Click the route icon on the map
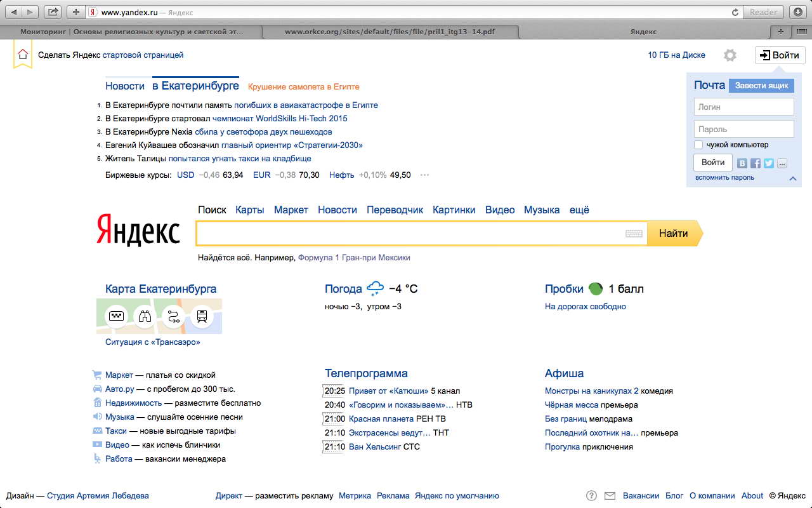 coord(173,316)
